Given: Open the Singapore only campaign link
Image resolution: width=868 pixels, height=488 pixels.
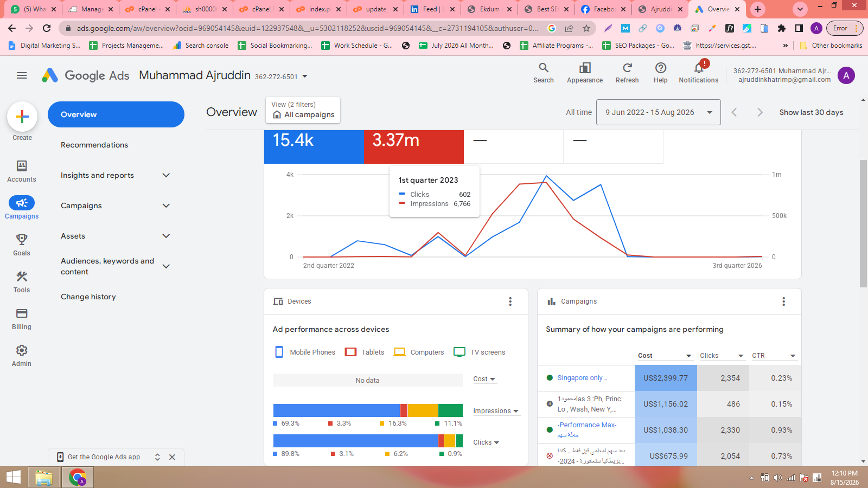Looking at the screenshot, I should point(582,378).
